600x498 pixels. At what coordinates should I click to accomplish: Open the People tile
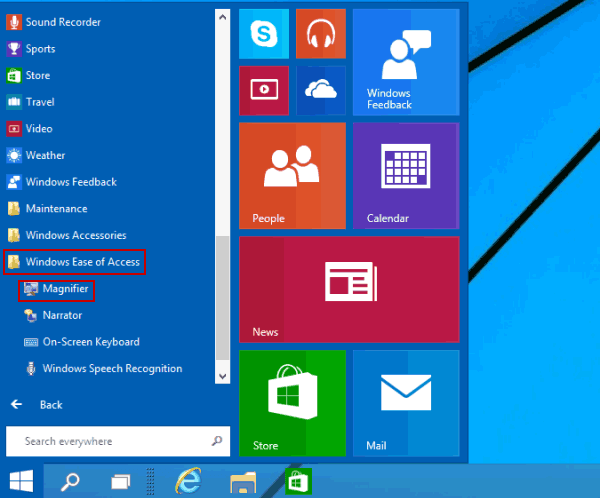click(x=292, y=176)
